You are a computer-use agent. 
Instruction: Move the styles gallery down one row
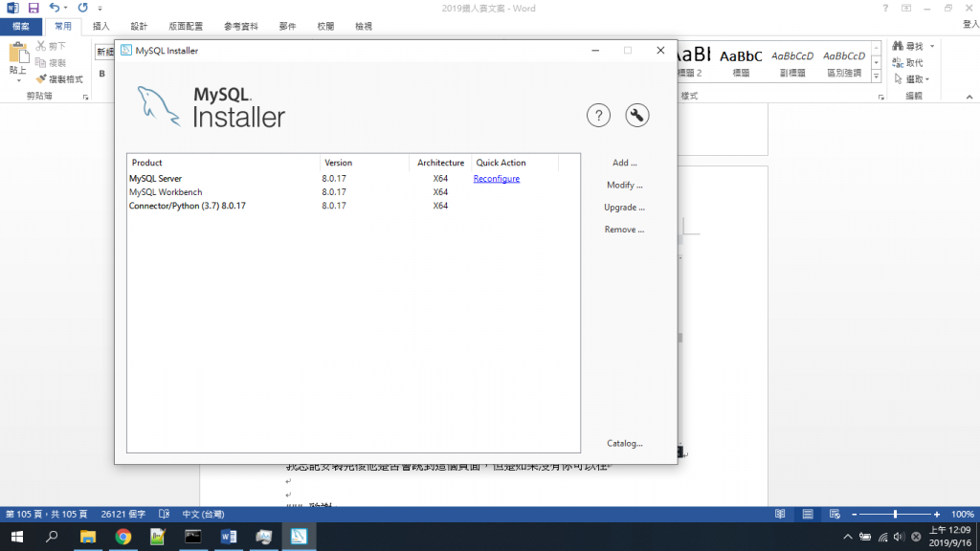click(877, 62)
